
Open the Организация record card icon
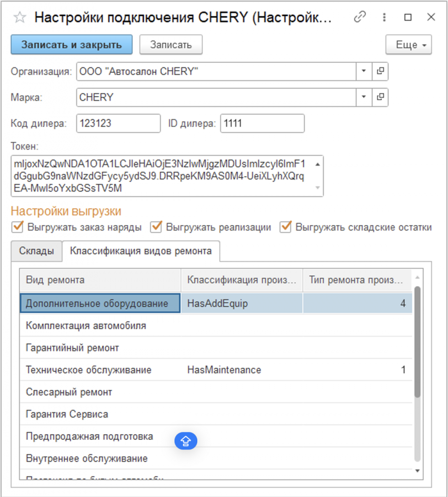coord(380,71)
